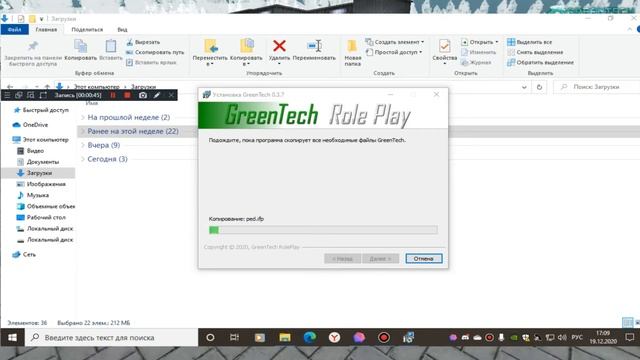Click Вырезать in the ribbon
Image resolution: width=640 pixels, height=360 pixels.
click(143, 42)
